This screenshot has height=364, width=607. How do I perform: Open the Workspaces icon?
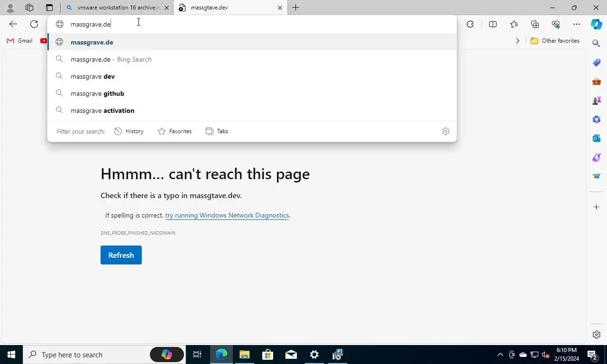(29, 8)
